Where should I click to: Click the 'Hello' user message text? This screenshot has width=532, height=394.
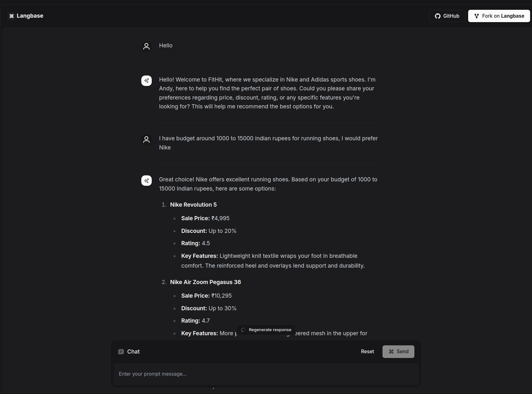pos(166,45)
